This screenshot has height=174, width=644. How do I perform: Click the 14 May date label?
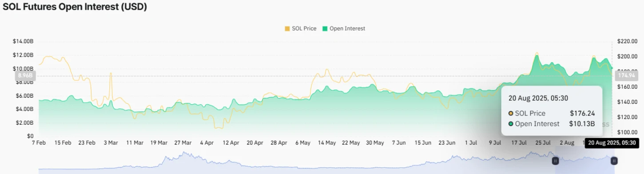(326, 143)
